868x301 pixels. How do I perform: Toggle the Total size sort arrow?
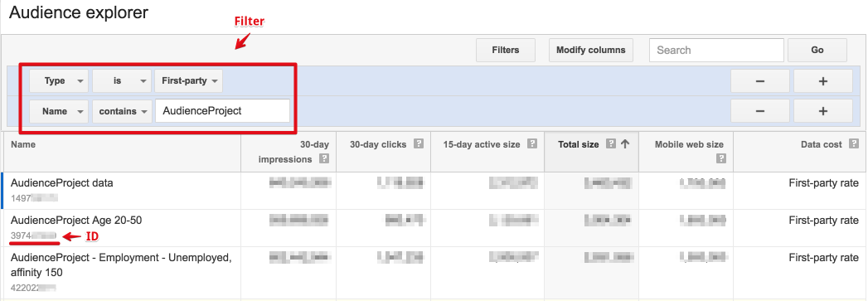click(x=625, y=143)
